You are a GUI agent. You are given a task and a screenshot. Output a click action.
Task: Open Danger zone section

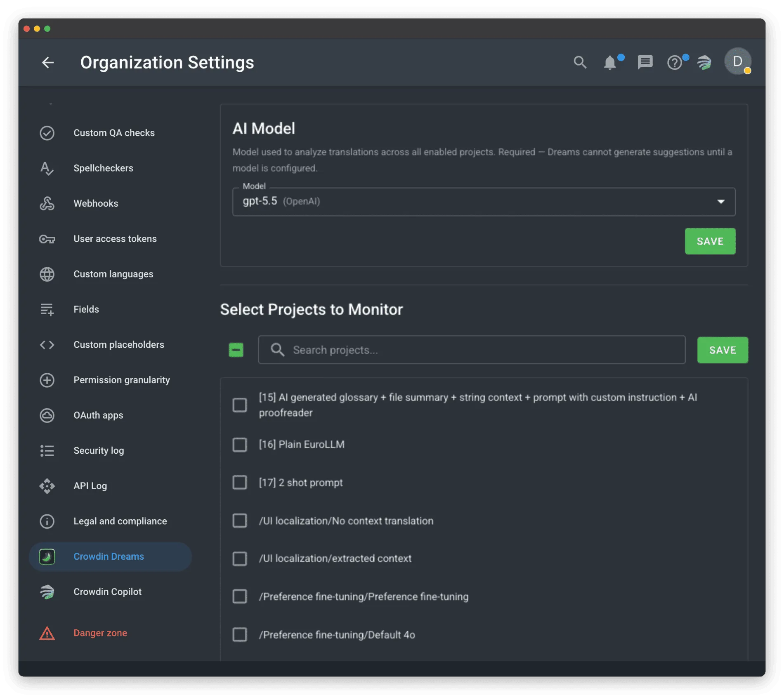100,633
